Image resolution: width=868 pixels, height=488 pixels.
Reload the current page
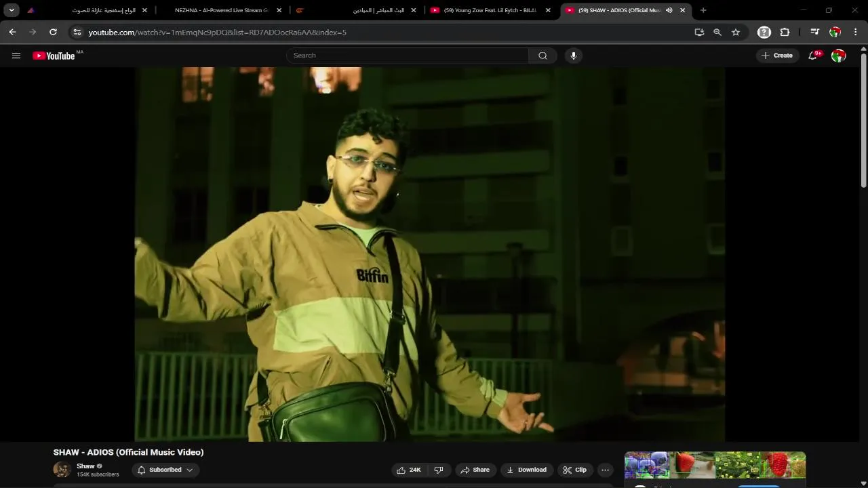(x=53, y=32)
